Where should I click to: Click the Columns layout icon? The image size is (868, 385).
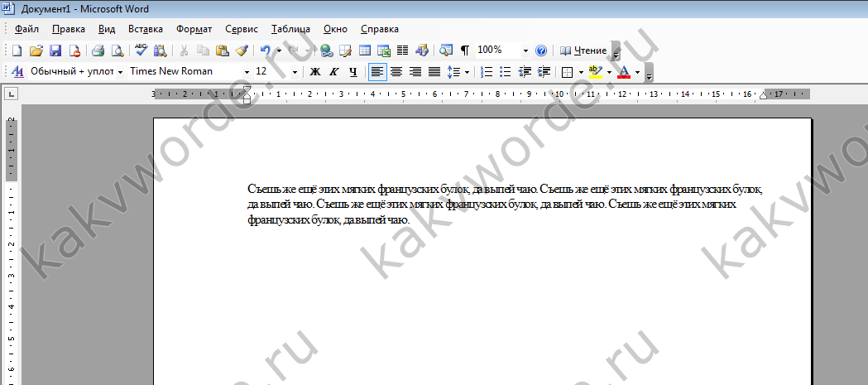(402, 51)
